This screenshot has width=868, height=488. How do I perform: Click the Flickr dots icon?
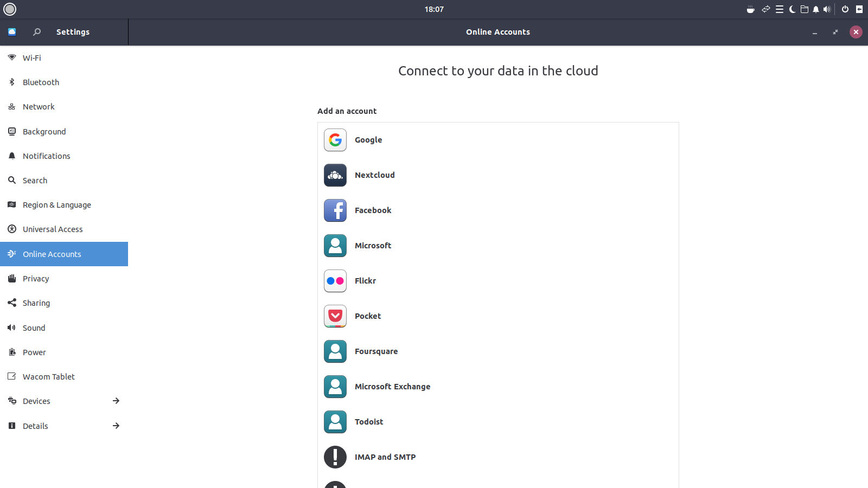[x=335, y=281]
